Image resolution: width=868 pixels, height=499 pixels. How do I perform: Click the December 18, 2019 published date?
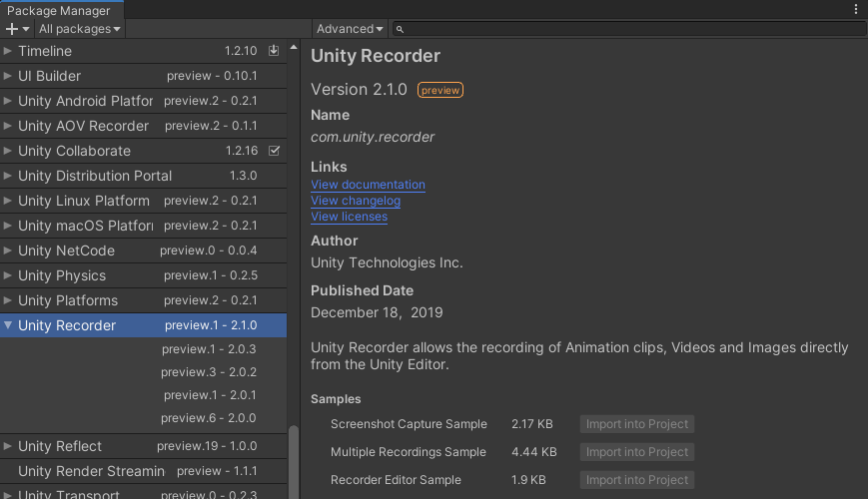point(377,312)
